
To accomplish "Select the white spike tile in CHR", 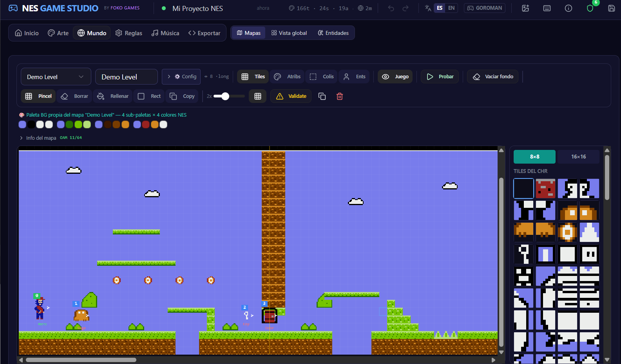I will [x=589, y=232].
